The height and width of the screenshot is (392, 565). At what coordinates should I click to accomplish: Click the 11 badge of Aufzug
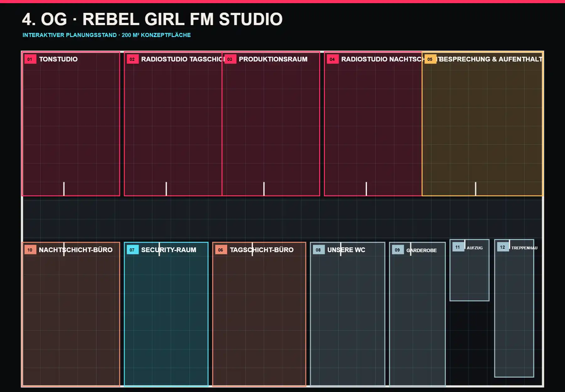(458, 247)
